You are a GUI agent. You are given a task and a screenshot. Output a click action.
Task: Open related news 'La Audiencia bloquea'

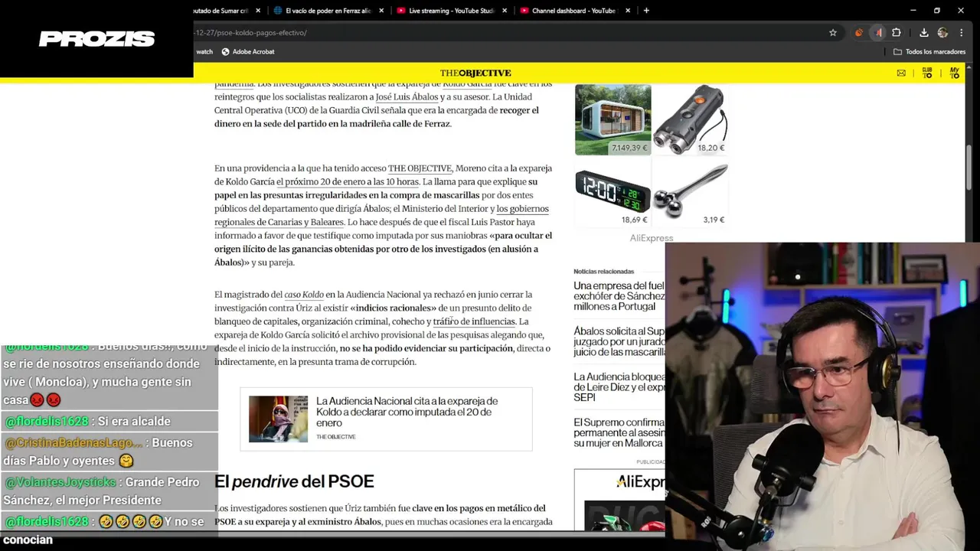619,387
